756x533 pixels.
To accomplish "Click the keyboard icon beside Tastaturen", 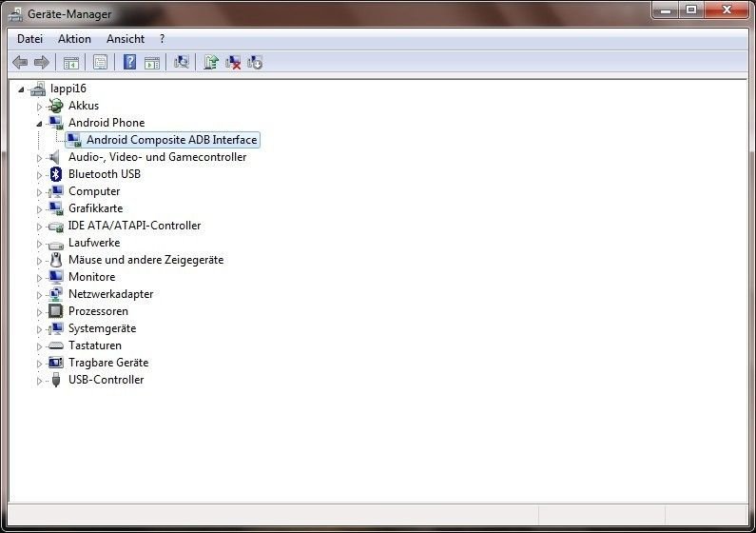I will tap(56, 345).
